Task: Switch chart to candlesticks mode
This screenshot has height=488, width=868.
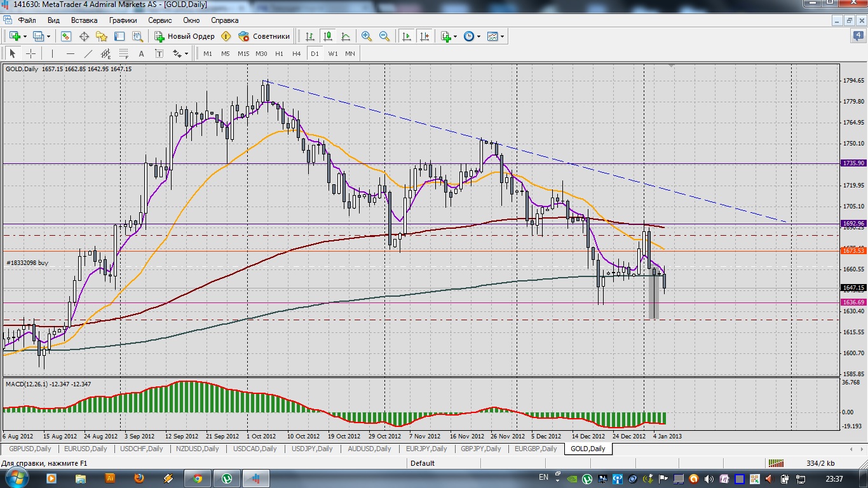Action: (328, 36)
